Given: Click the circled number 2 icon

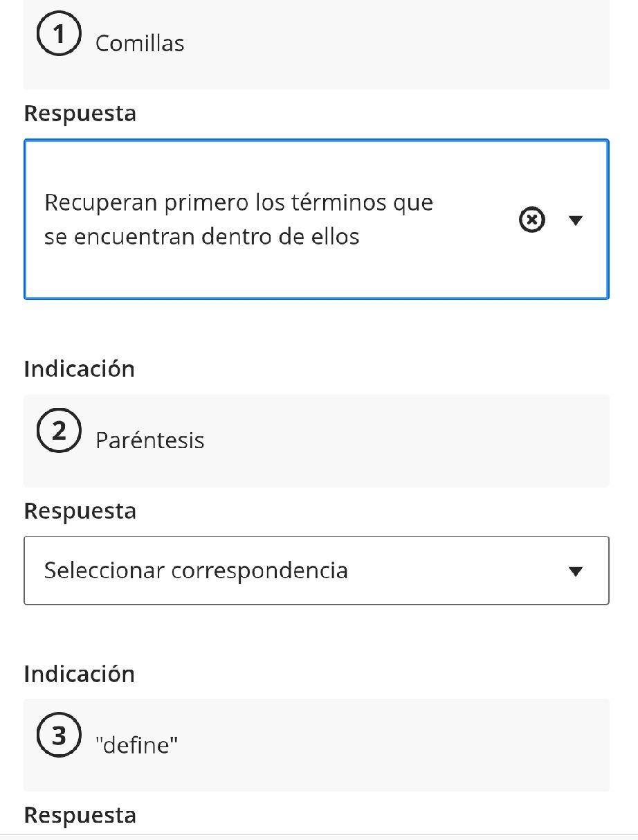Looking at the screenshot, I should point(59,431).
